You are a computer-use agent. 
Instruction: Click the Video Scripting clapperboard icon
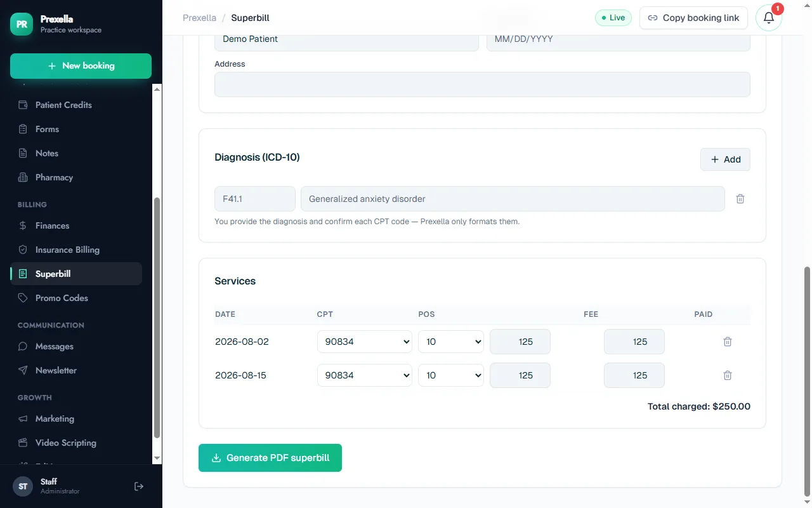pyautogui.click(x=23, y=443)
